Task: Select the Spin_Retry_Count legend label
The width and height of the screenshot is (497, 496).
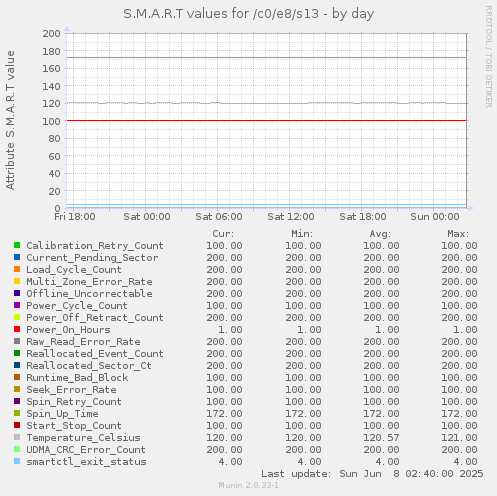Action: pyautogui.click(x=74, y=402)
